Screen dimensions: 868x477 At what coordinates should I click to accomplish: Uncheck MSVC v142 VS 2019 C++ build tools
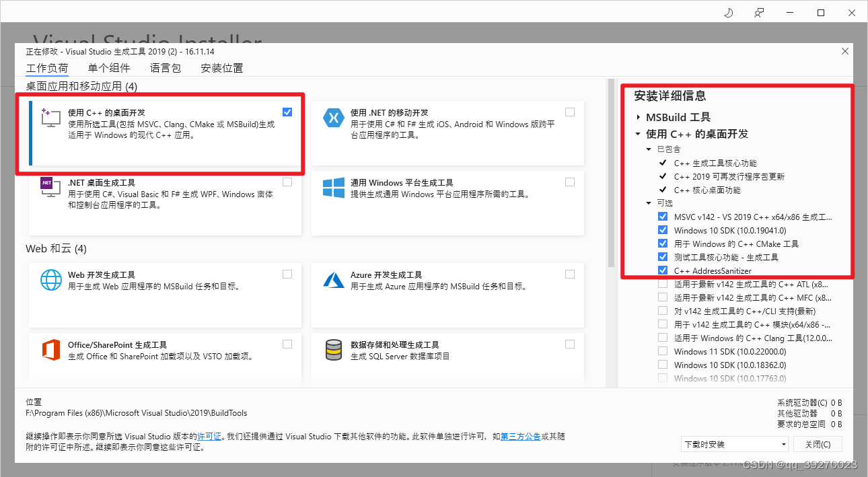663,217
